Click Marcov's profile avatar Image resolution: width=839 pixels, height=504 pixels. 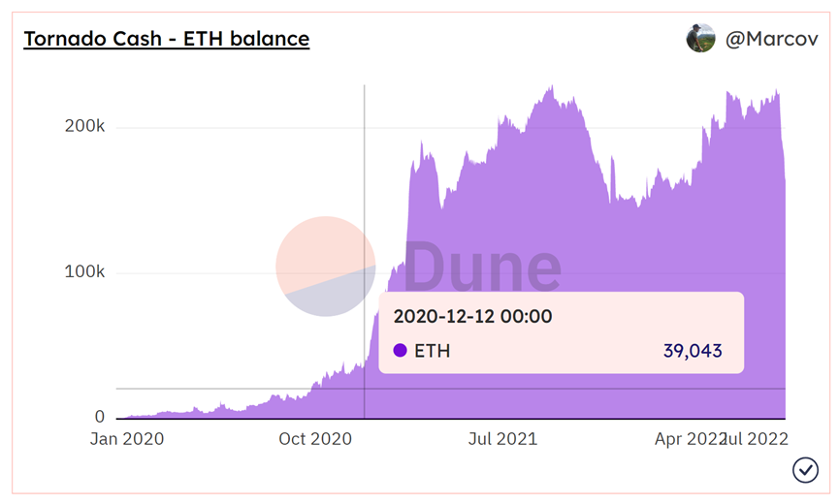[700, 39]
